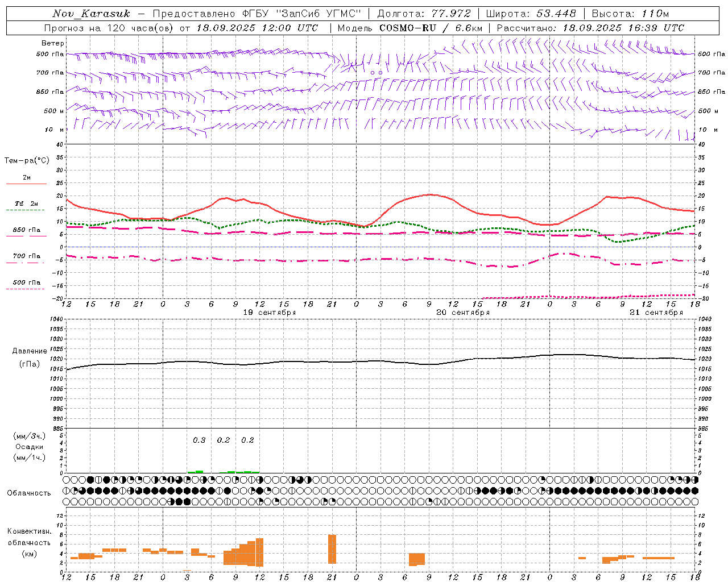Click the "(мм/3ч.)" precipitation unit label
Viewport: 728px width, 582px height.
click(x=30, y=436)
